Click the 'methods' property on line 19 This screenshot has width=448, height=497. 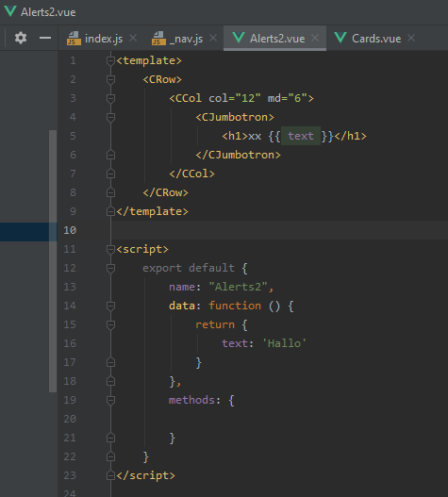click(x=191, y=400)
